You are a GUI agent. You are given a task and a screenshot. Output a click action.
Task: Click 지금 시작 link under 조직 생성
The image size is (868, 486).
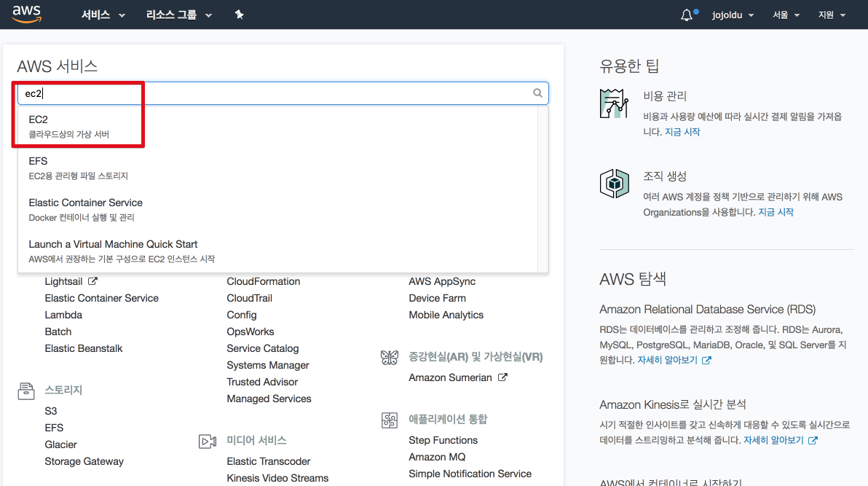776,212
